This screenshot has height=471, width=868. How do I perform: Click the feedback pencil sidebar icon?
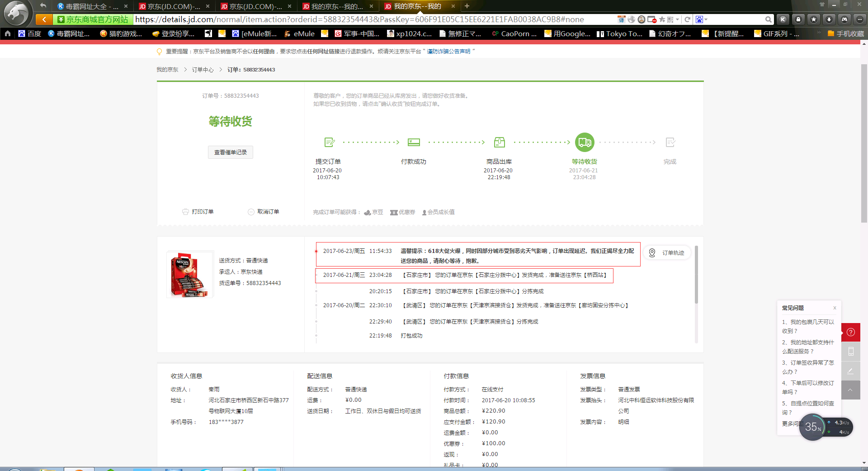click(851, 371)
